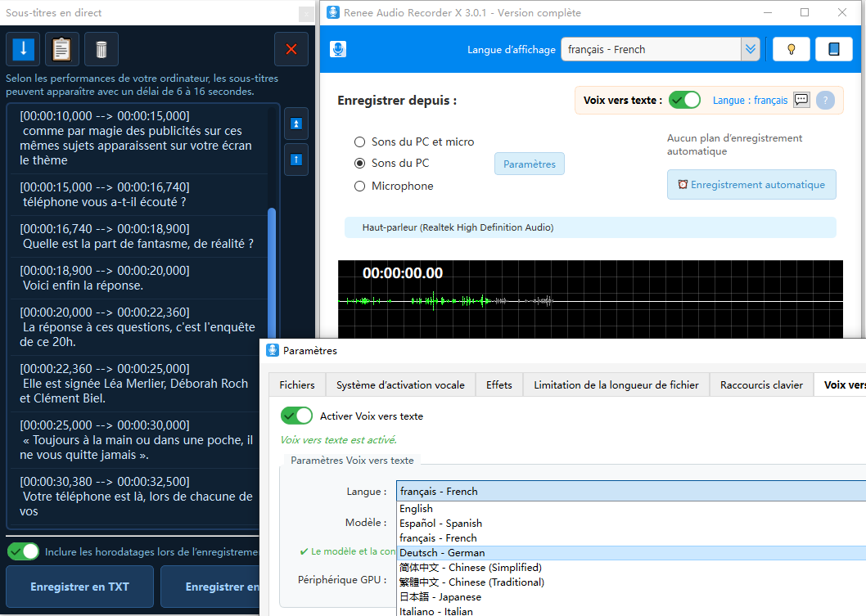Viewport: 866px width, 616px height.
Task: Click the light bulb tips icon
Action: click(x=791, y=49)
